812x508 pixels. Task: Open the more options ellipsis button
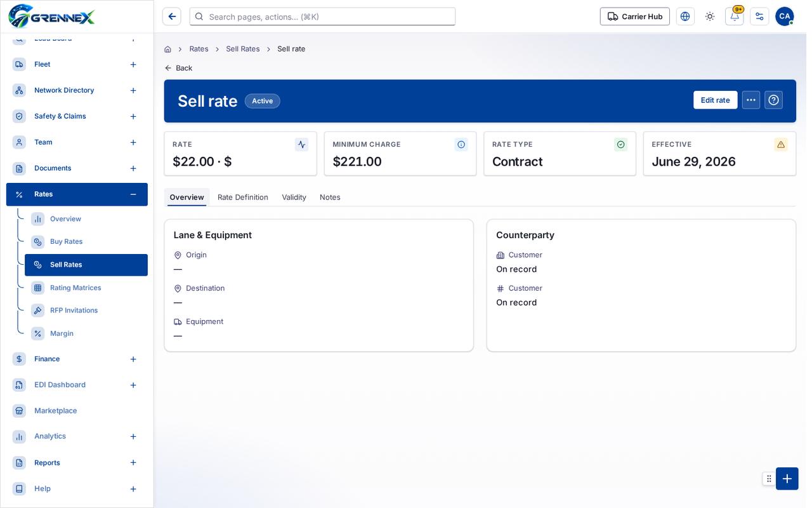(751, 100)
